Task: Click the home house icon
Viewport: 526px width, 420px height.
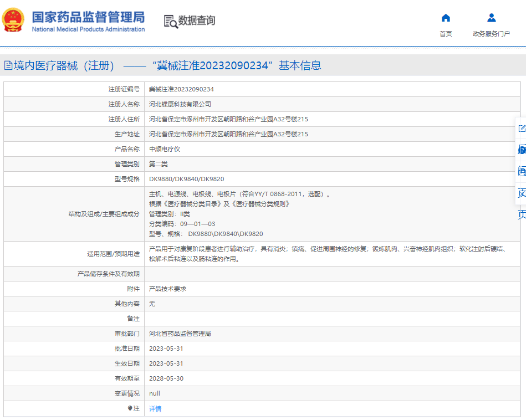Action: (446, 18)
